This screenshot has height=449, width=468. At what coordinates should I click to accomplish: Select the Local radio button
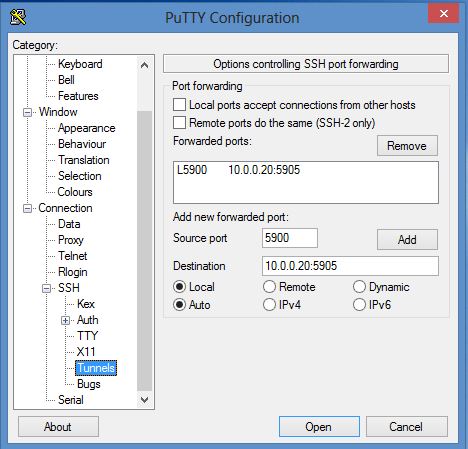coord(179,287)
